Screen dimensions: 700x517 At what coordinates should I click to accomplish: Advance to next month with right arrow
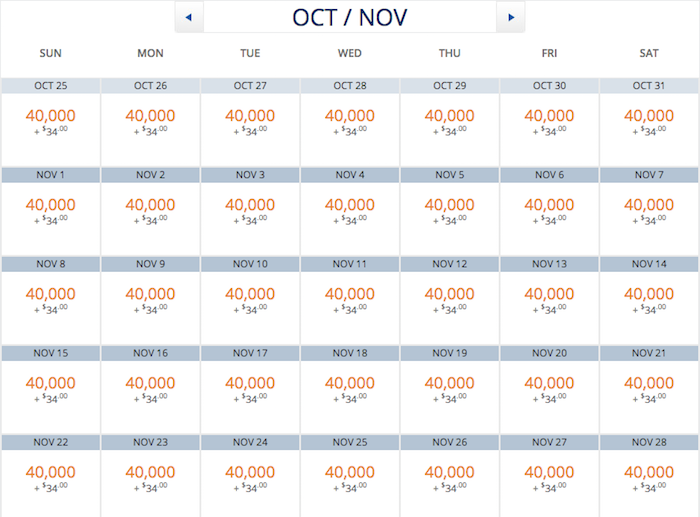coord(511,17)
